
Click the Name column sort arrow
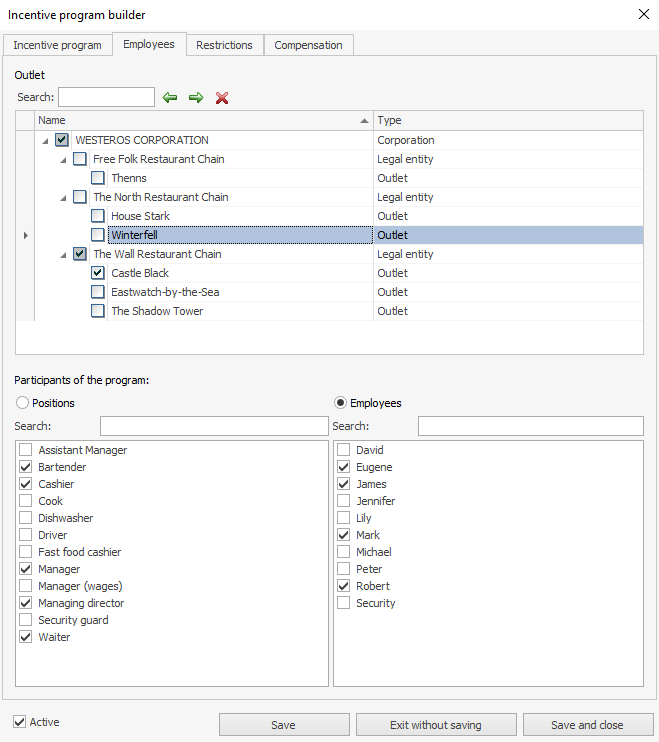(x=363, y=120)
